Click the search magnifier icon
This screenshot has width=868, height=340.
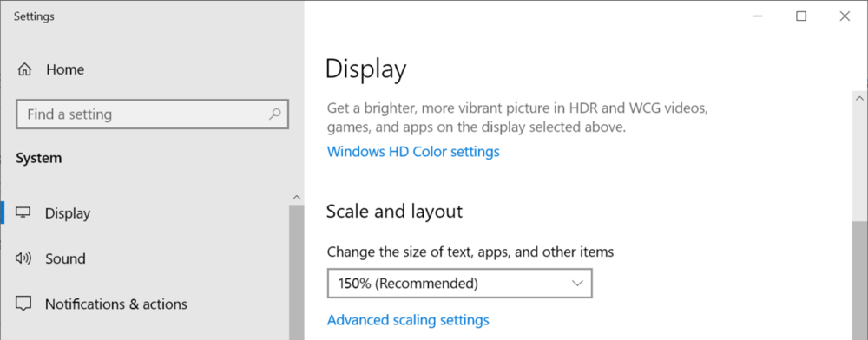coord(274,114)
